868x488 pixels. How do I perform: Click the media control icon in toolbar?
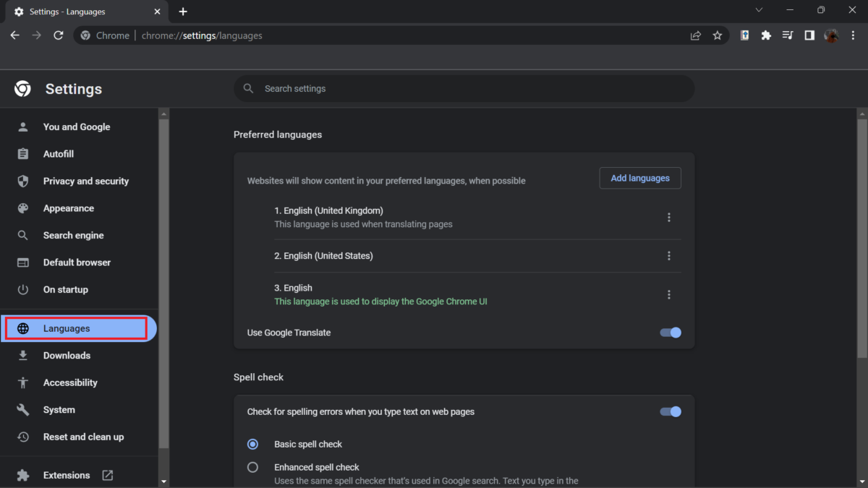point(788,35)
